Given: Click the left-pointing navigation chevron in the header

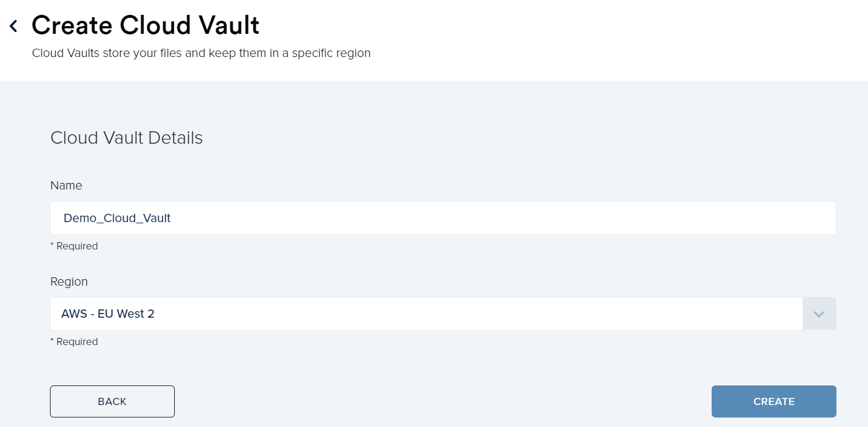Looking at the screenshot, I should pos(12,25).
